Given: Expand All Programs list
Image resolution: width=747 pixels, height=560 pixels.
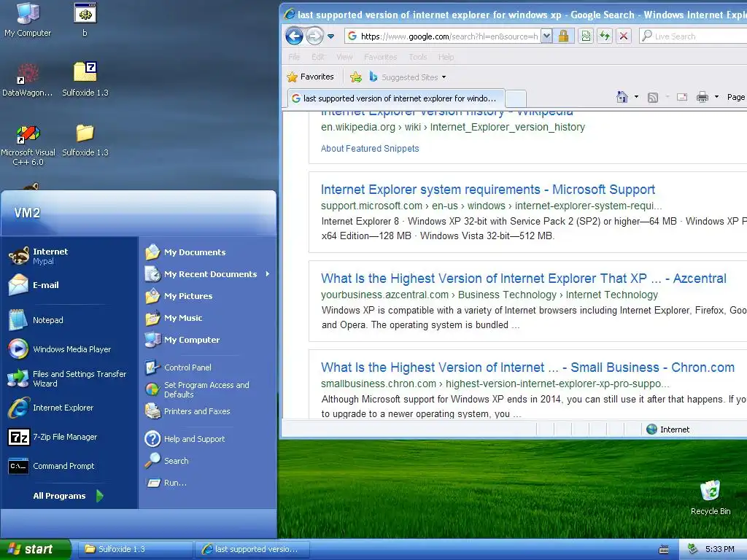Looking at the screenshot, I should [67, 496].
